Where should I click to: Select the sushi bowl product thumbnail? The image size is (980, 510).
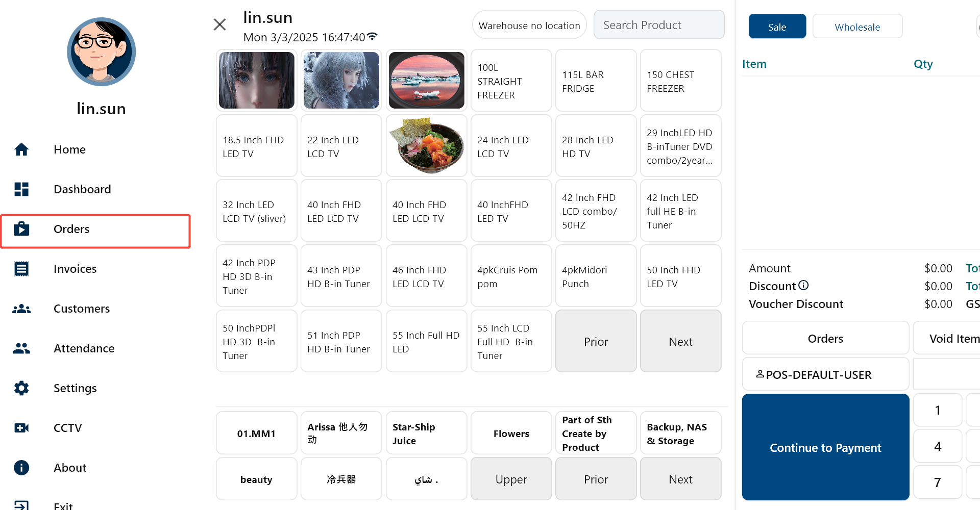[x=426, y=146]
